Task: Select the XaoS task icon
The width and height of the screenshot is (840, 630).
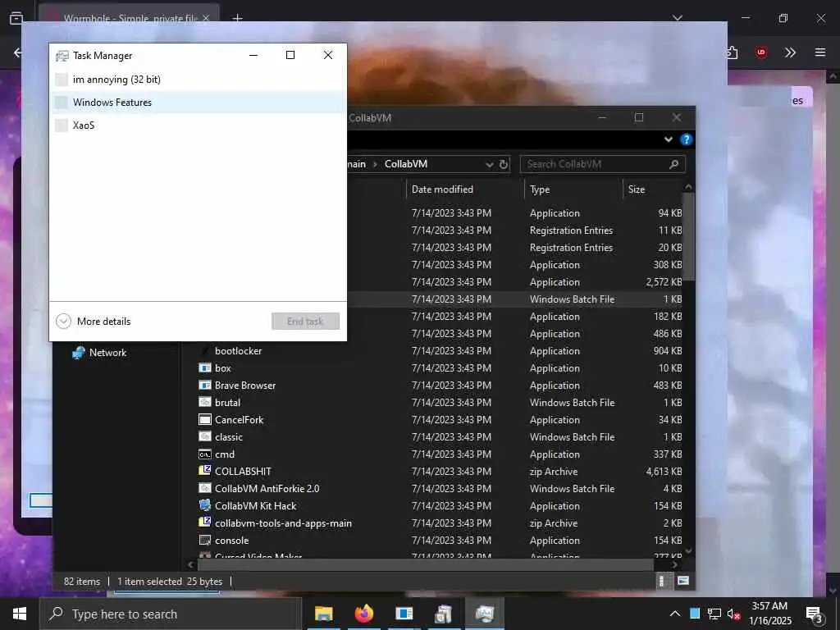Action: (62, 126)
